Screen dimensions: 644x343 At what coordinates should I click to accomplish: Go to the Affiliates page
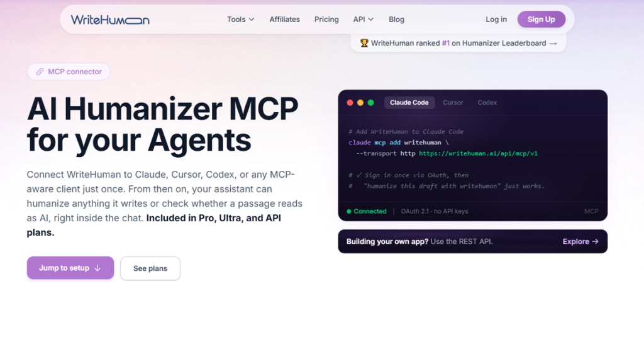(x=285, y=19)
